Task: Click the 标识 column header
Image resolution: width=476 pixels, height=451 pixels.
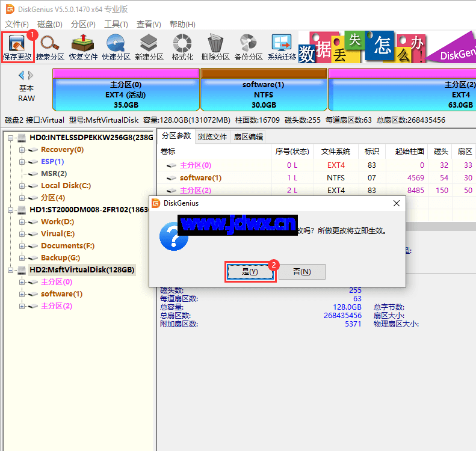Action: pyautogui.click(x=372, y=152)
